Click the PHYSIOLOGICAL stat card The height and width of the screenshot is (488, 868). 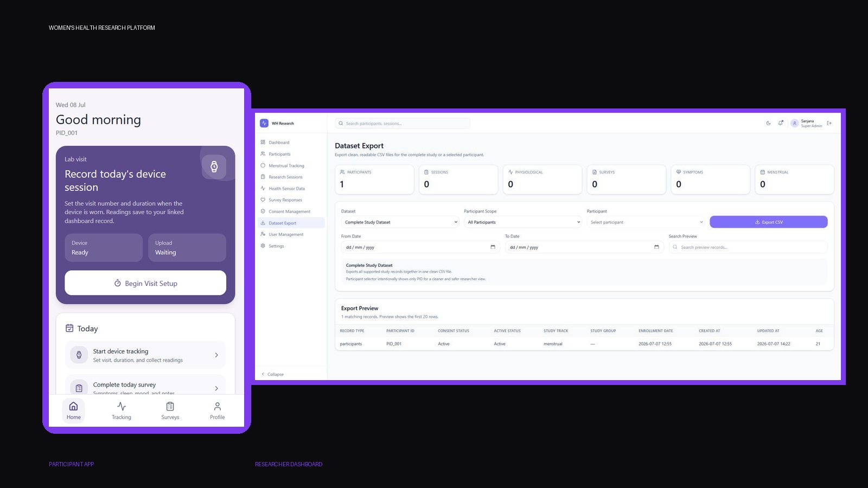point(542,179)
